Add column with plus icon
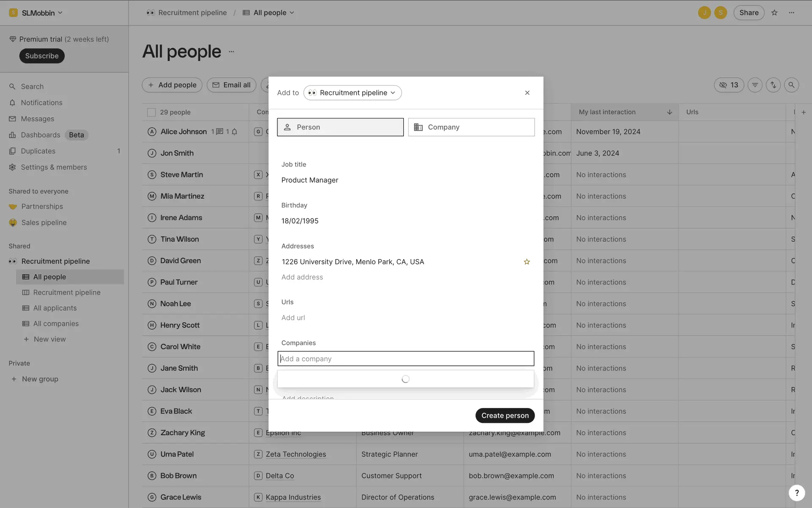Screen dimensions: 812x508 (x=804, y=112)
